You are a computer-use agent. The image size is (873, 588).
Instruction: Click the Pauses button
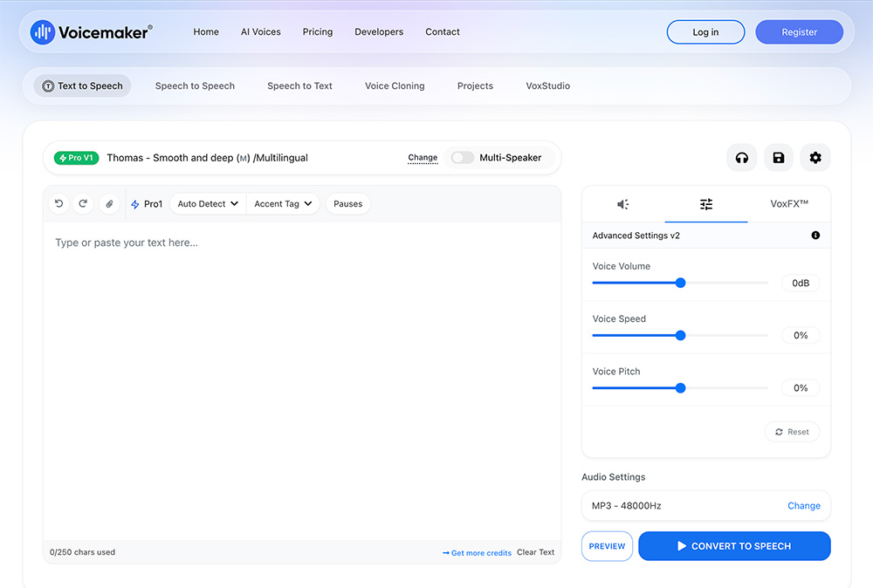pyautogui.click(x=348, y=204)
